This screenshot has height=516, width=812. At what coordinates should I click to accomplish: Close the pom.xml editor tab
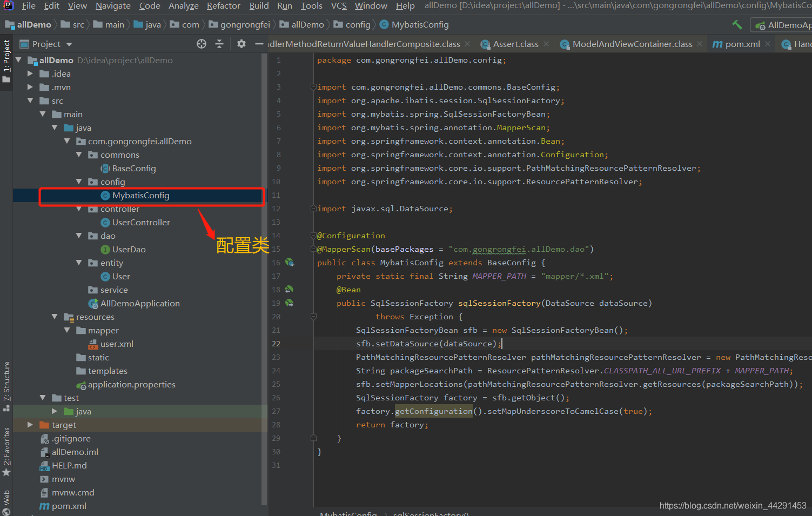click(x=768, y=44)
